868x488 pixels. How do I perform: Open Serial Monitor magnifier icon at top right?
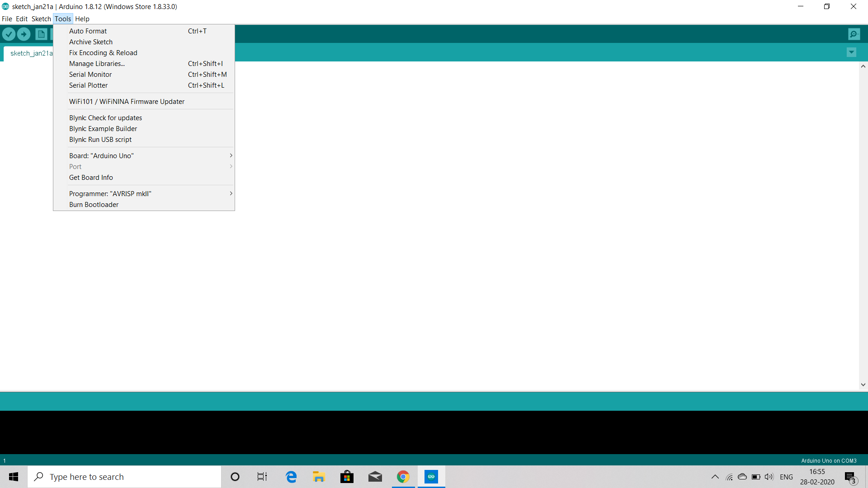coord(854,34)
